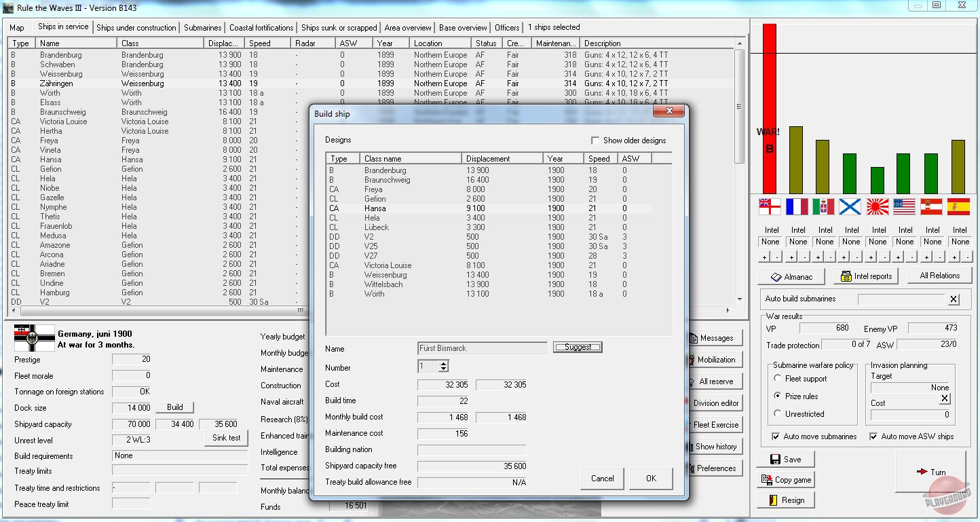
Task: Confirm the build with OK
Action: coord(651,479)
